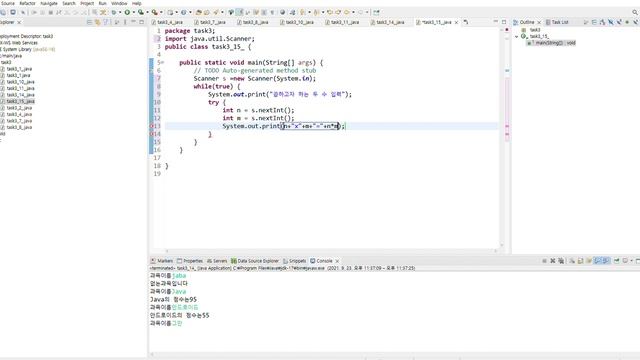Screen dimensions: 640x360
Task: Open the Snippets tab
Action: pyautogui.click(x=294, y=260)
